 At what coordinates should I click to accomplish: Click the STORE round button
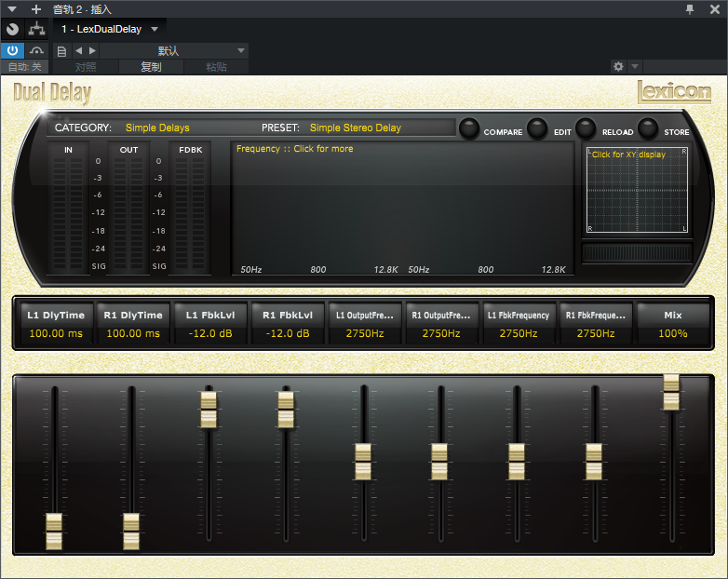(648, 128)
